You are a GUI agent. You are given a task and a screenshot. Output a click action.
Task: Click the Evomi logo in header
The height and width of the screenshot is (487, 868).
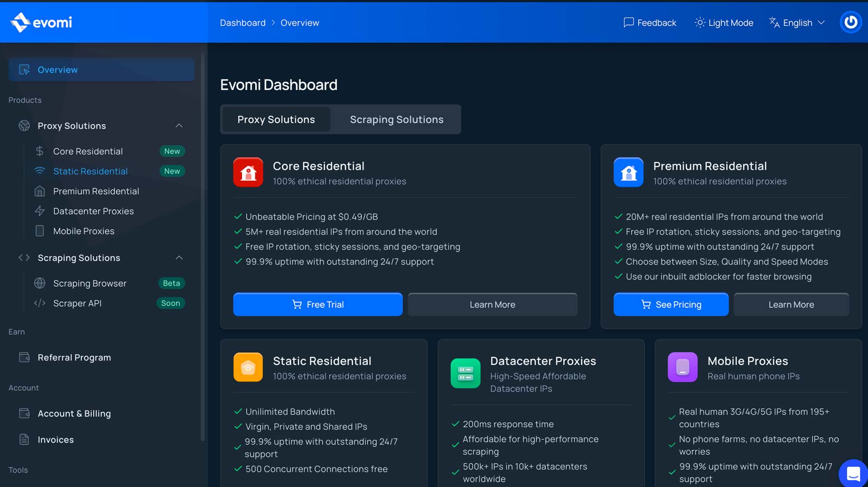[x=41, y=22]
